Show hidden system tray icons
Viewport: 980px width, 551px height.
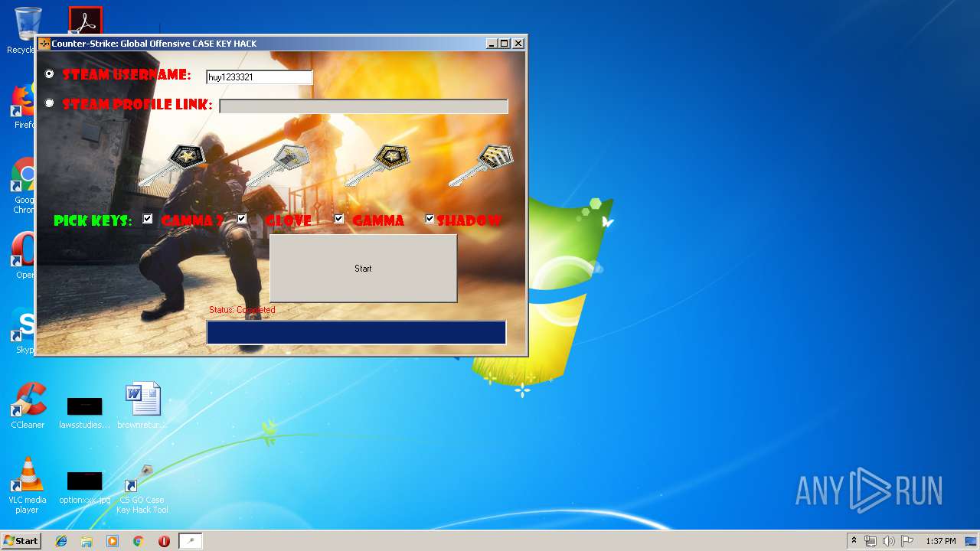coord(854,541)
